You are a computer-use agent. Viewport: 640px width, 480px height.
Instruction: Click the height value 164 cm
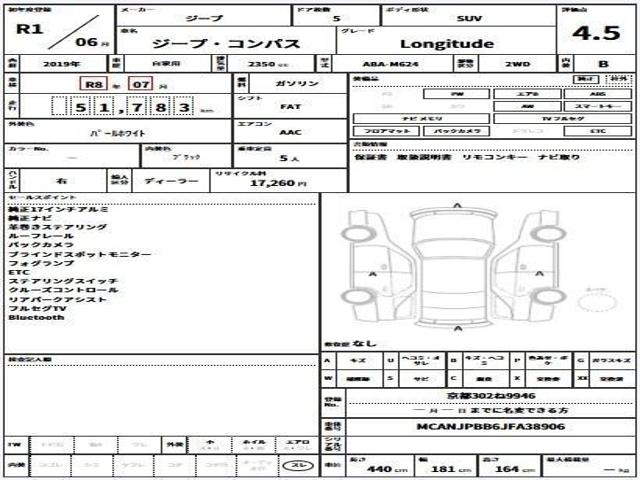coord(514,469)
